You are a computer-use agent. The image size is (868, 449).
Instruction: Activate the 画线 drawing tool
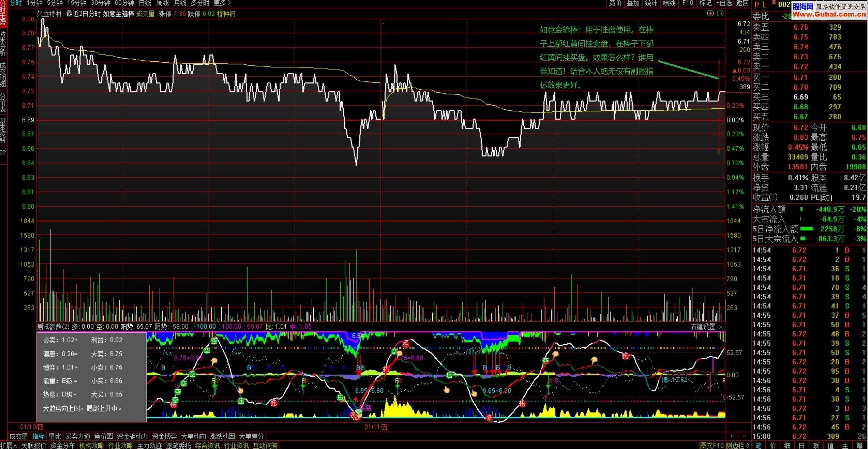tap(669, 3)
